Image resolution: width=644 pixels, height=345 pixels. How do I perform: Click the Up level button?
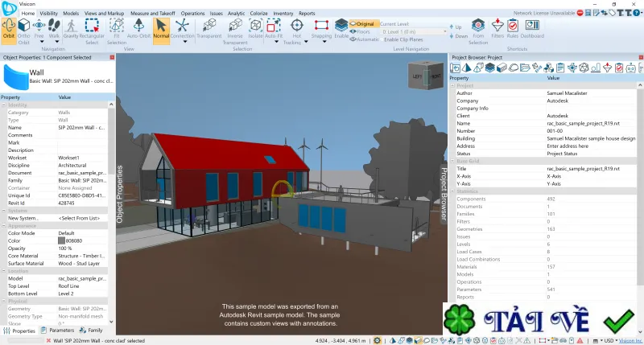456,27
